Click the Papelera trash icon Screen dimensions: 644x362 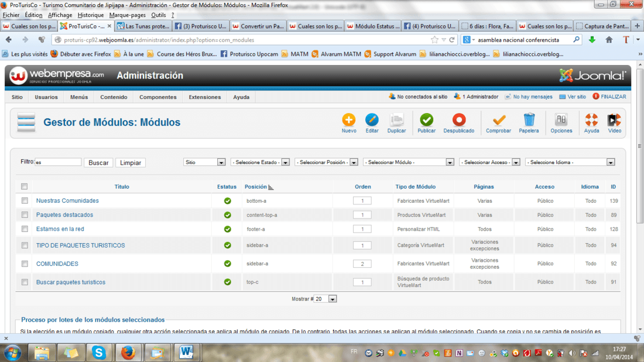tap(529, 120)
